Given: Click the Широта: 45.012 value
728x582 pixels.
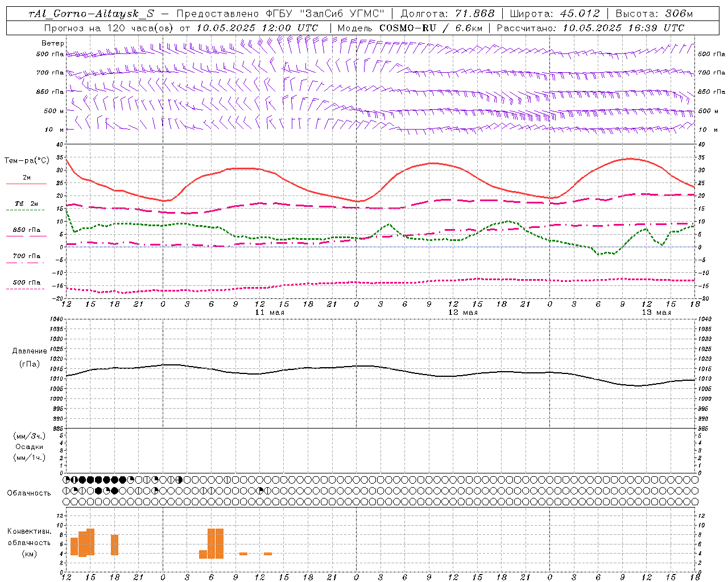Looking at the screenshot, I should 555,14.
